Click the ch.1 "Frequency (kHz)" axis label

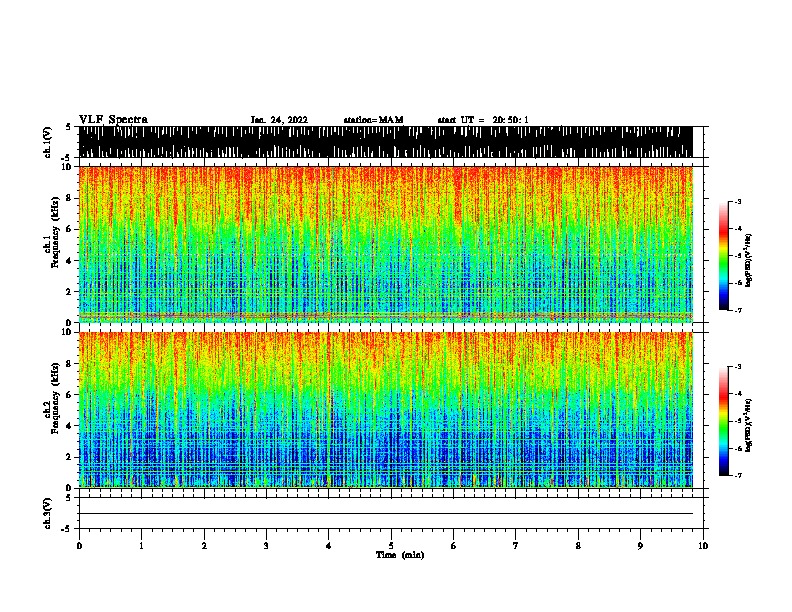pos(55,233)
